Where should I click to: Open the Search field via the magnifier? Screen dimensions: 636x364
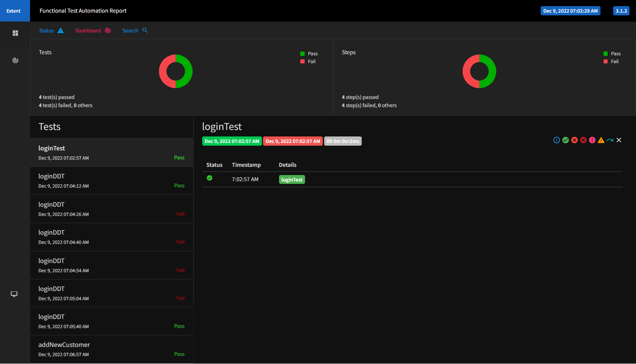pos(135,30)
